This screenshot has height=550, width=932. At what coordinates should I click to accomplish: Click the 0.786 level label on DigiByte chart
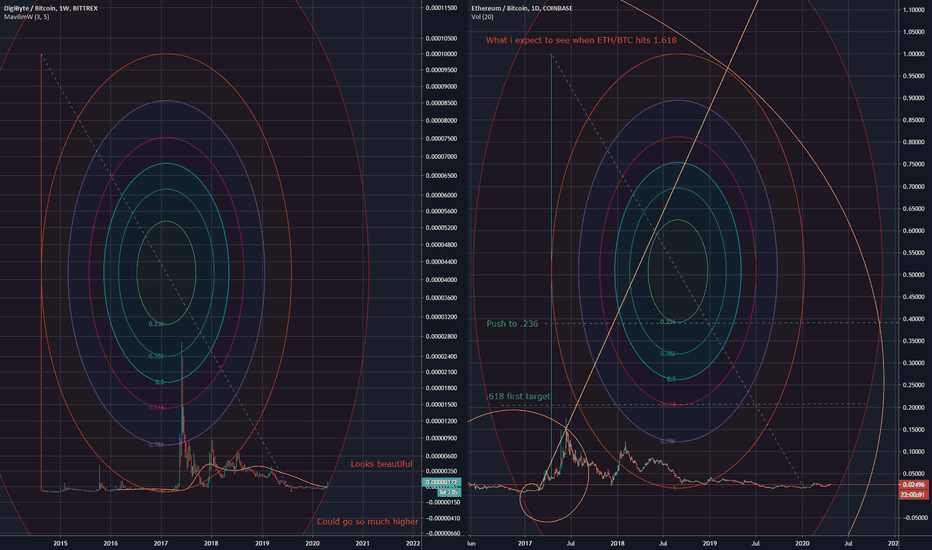[156, 445]
